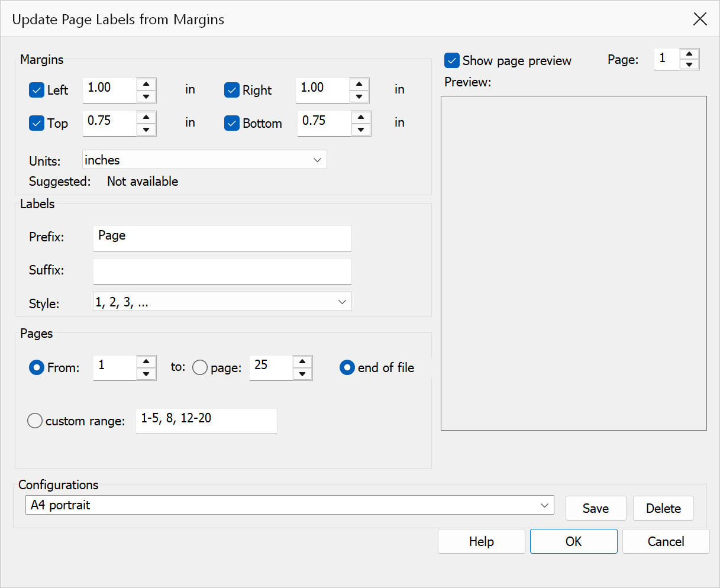The height and width of the screenshot is (588, 720).
Task: Select the custom range radio button
Action: pos(35,421)
